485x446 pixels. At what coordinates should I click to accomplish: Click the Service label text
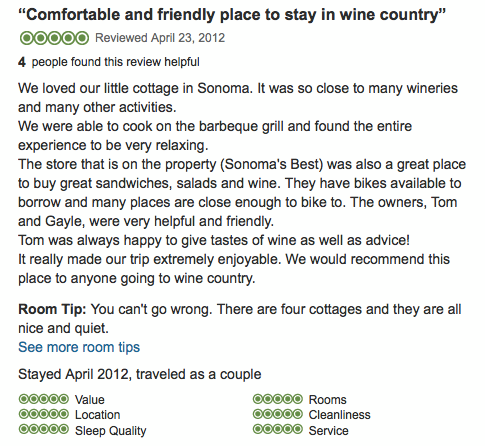(328, 431)
